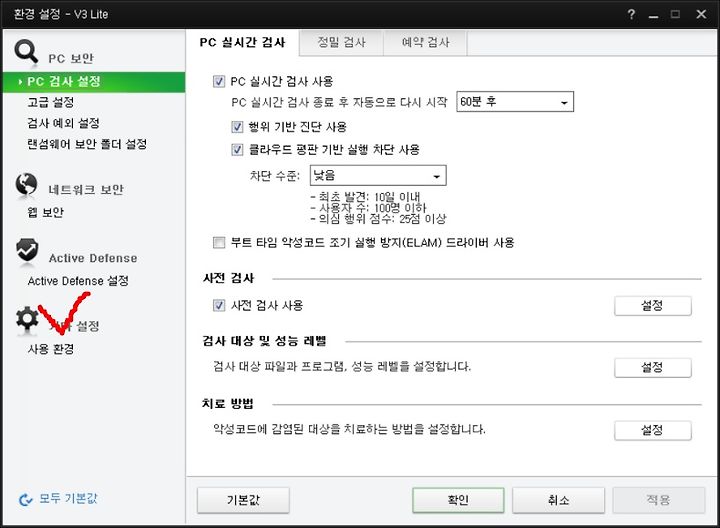
Task: Click the 기본값 button
Action: tap(243, 500)
